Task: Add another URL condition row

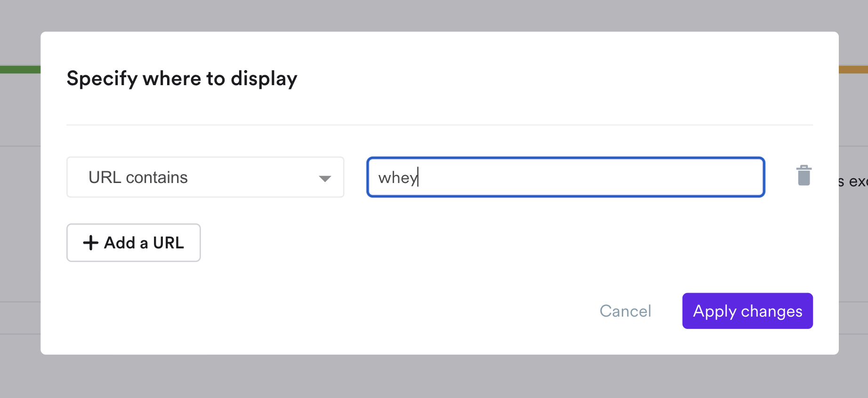Action: point(134,243)
